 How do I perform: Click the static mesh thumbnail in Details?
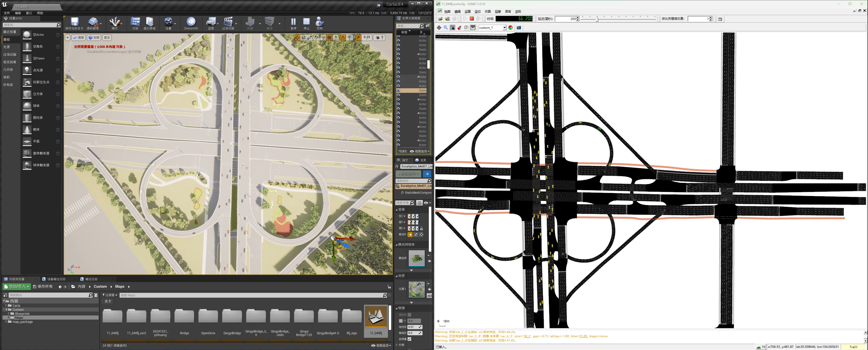click(416, 258)
